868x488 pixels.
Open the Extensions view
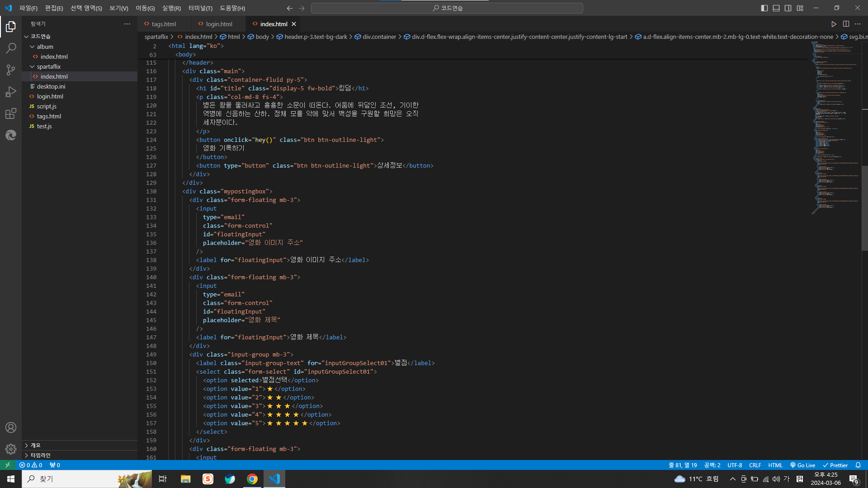(x=11, y=113)
